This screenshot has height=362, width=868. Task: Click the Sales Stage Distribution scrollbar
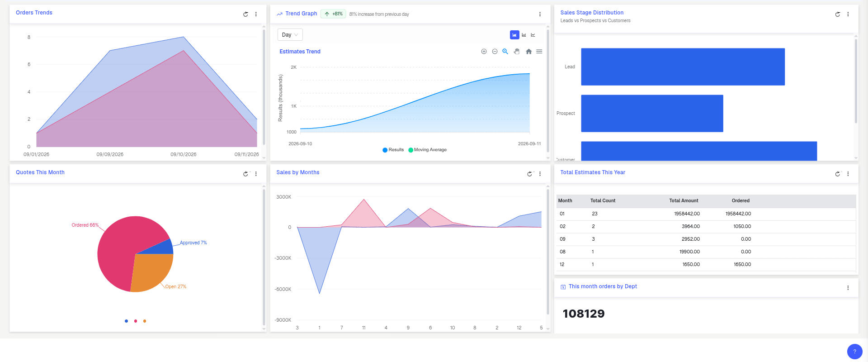(x=856, y=81)
